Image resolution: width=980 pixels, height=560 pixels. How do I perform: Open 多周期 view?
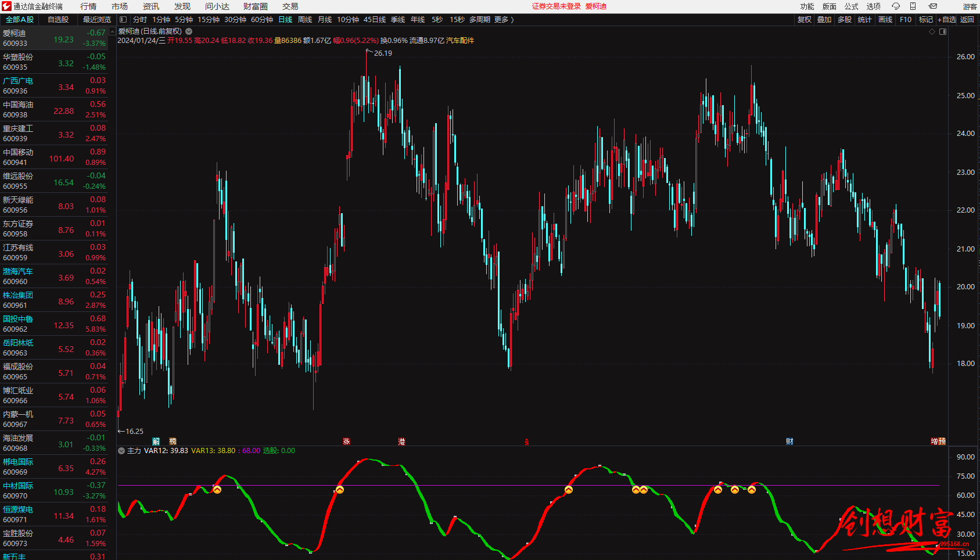[x=480, y=20]
